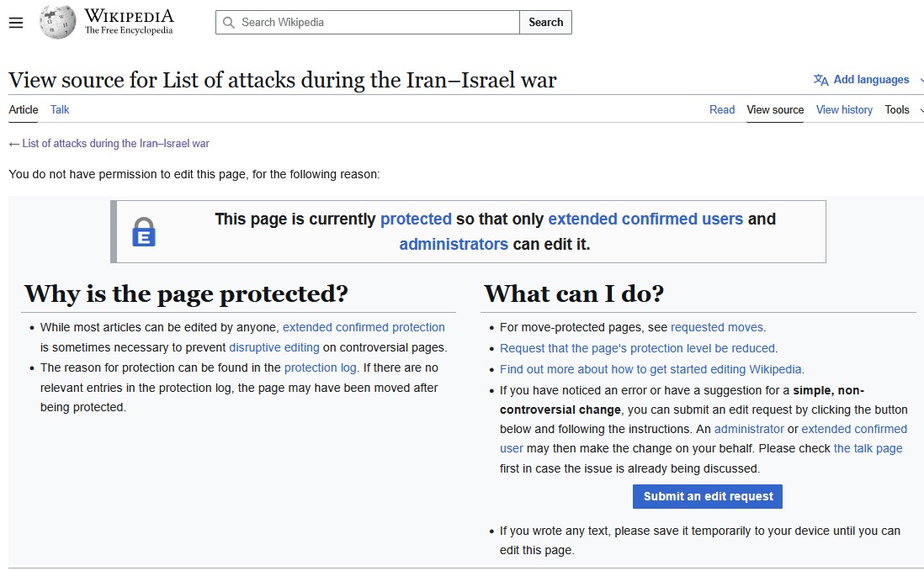Switch to the Article tab
The width and height of the screenshot is (924, 571).
point(23,109)
